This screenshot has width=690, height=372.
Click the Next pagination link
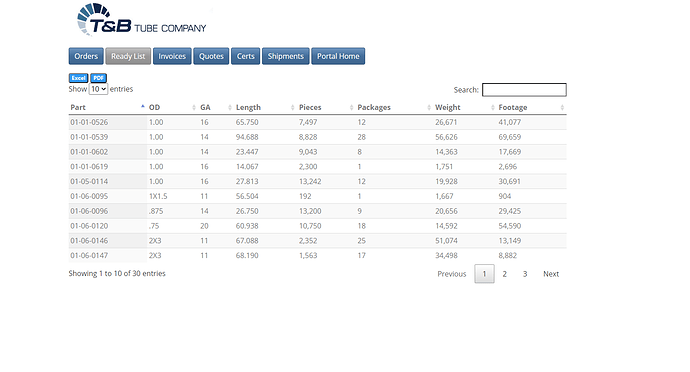click(x=551, y=274)
